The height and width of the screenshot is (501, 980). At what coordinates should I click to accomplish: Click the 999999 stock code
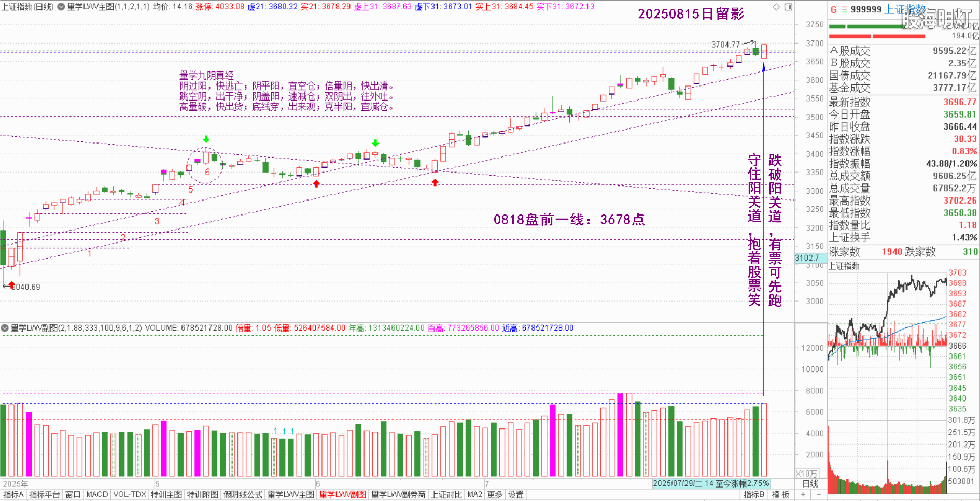(866, 9)
